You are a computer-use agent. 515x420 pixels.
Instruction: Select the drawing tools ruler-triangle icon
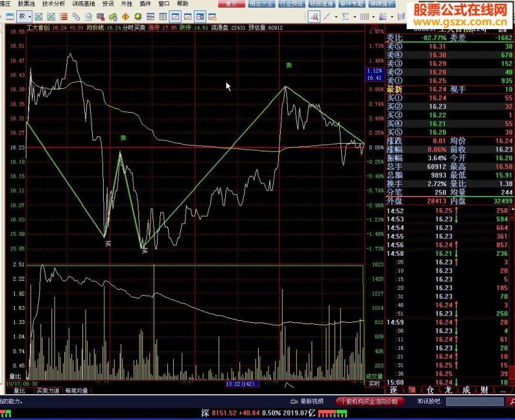point(314,17)
